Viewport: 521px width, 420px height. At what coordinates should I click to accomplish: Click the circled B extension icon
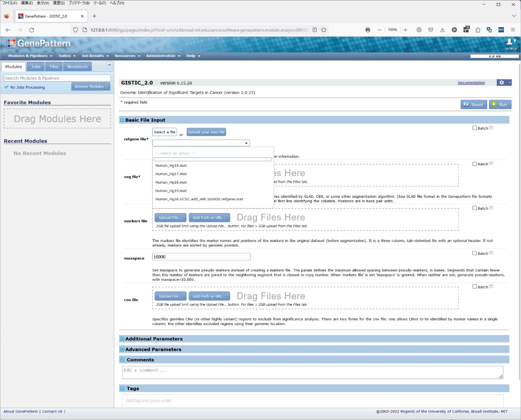click(x=454, y=30)
